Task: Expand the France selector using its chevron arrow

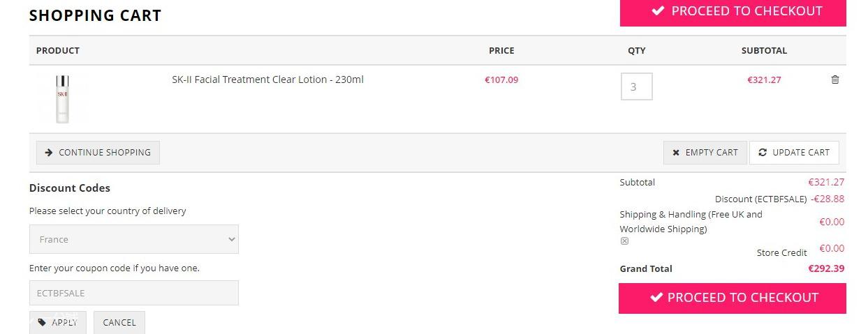Action: [232, 239]
